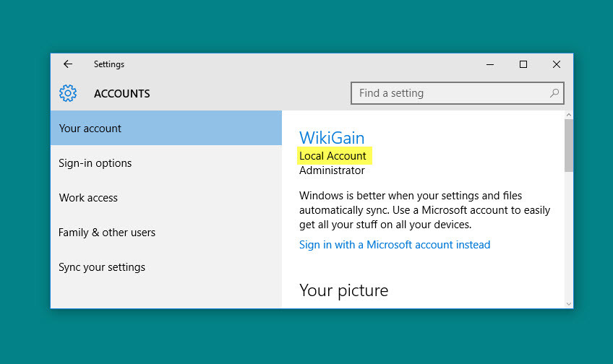This screenshot has width=613, height=364.
Task: Open Family & other users
Action: click(166, 233)
